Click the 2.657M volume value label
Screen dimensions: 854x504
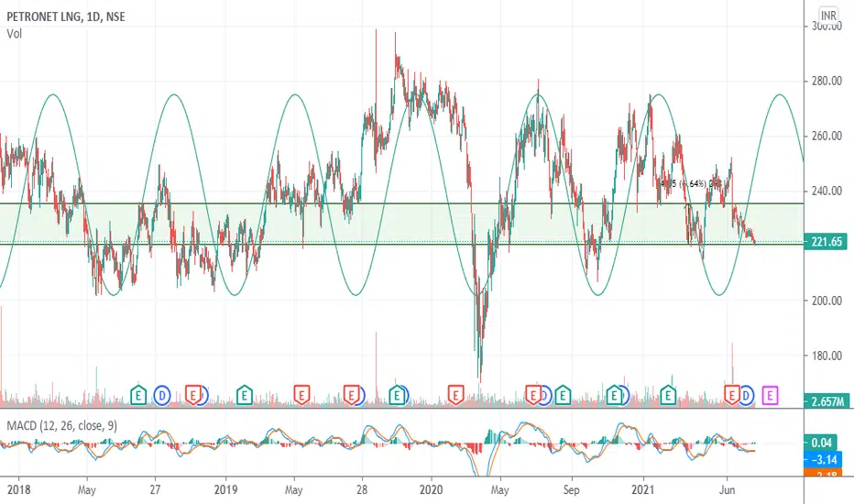(827, 401)
